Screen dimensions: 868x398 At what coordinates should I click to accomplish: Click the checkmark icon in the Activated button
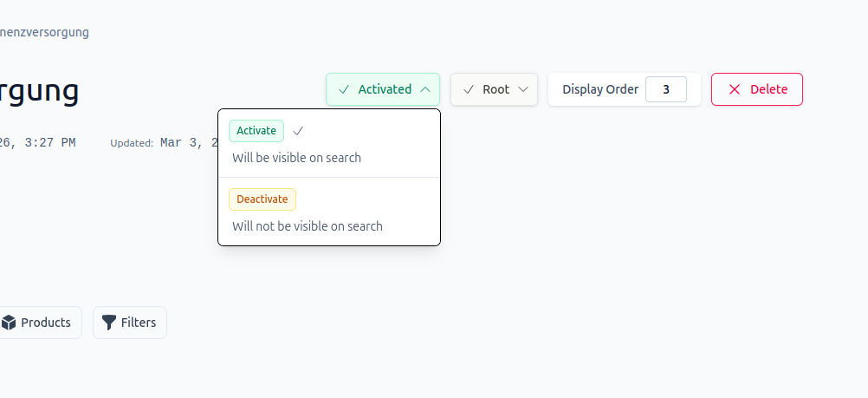344,89
